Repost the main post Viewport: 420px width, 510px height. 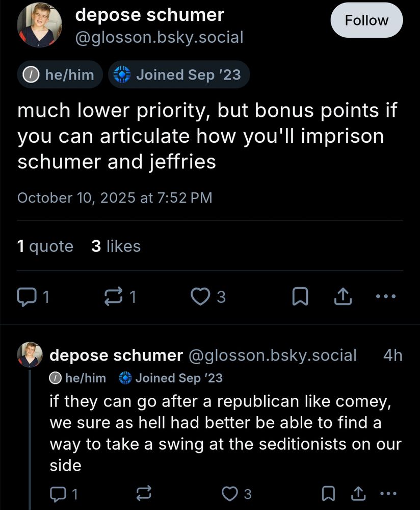114,296
